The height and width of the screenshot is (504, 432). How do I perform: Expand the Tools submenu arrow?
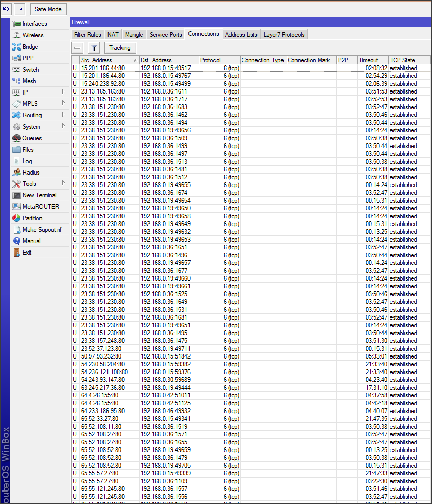click(63, 183)
